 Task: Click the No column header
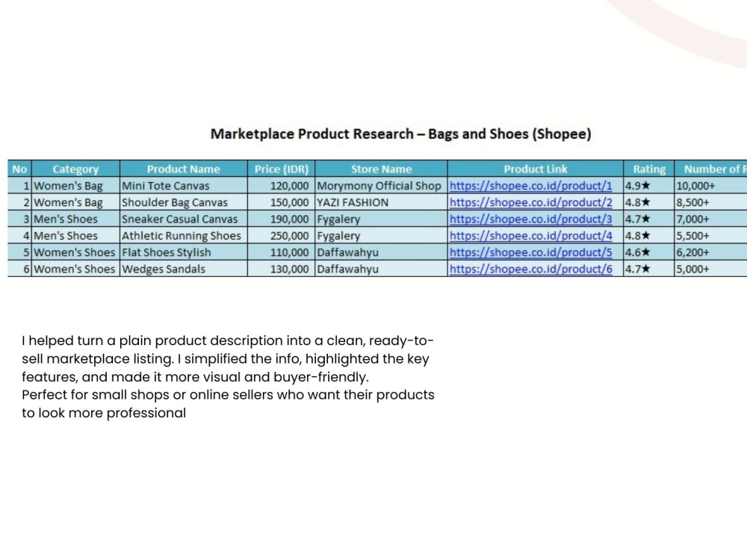coord(19,169)
